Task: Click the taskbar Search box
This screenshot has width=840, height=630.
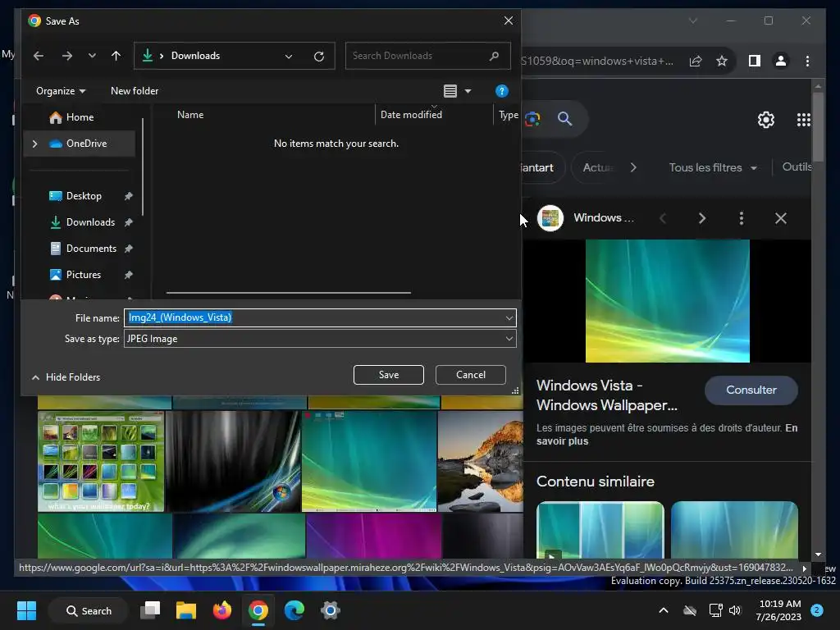Action: (89, 610)
